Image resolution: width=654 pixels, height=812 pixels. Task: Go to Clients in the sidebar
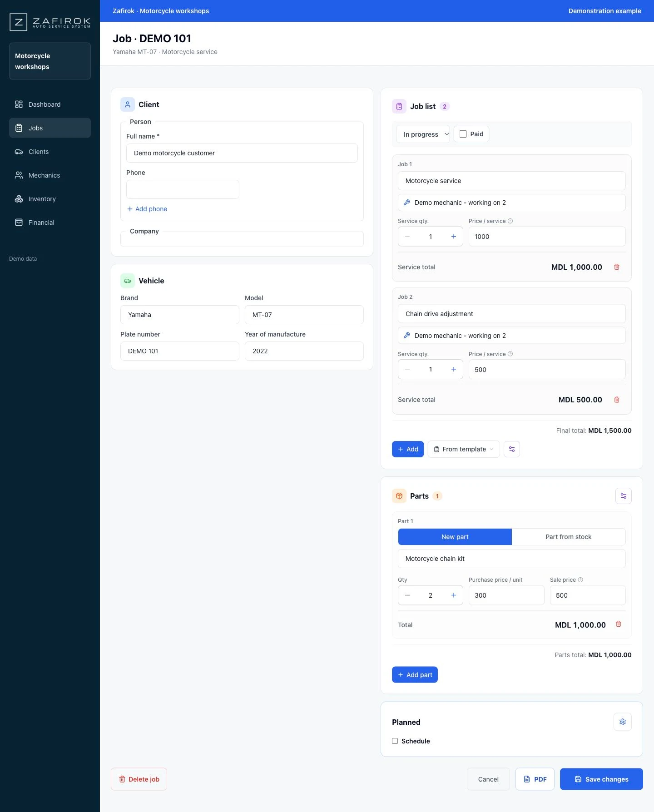50,152
